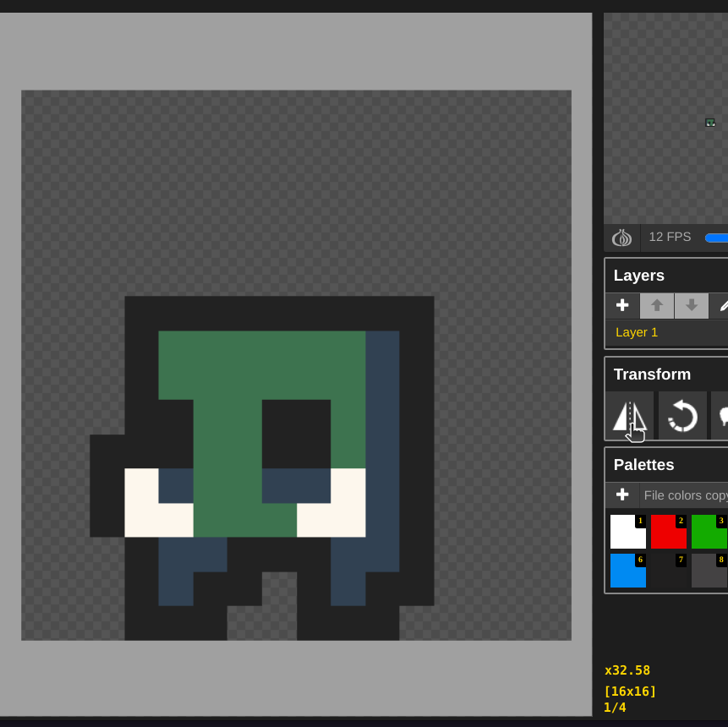Screen dimensions: 728x727
Task: Click the rotate counter-clockwise transform icon
Action: tap(682, 416)
